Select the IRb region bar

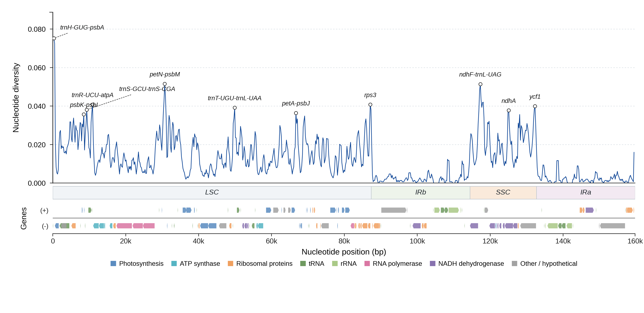click(x=421, y=193)
